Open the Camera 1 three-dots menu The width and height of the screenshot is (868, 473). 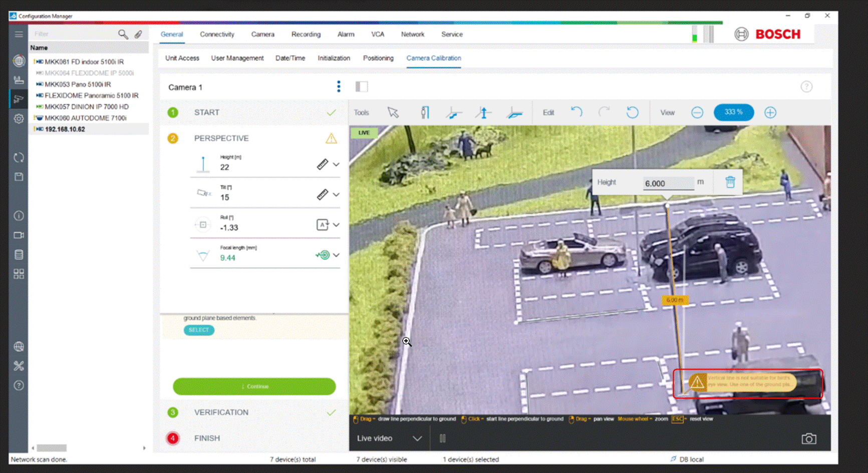[339, 87]
